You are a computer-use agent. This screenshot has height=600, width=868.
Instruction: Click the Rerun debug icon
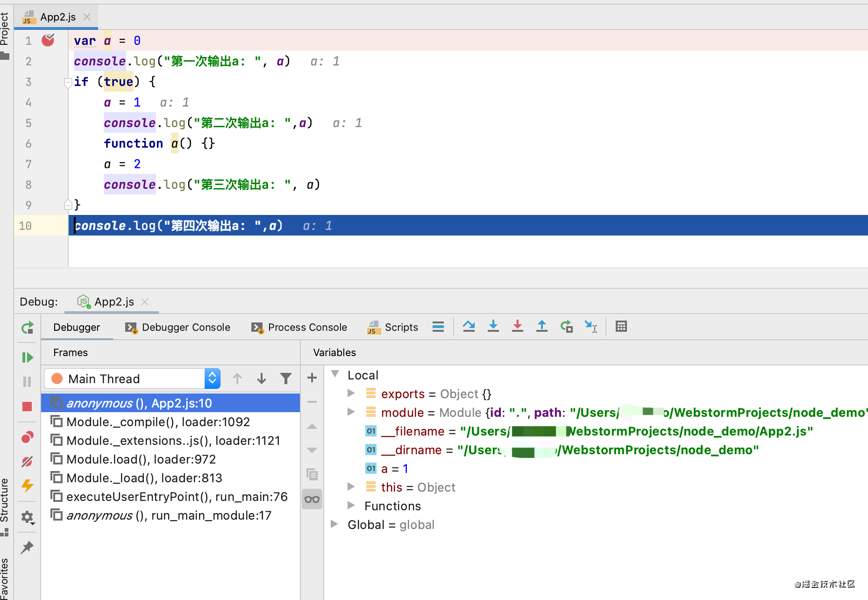28,328
